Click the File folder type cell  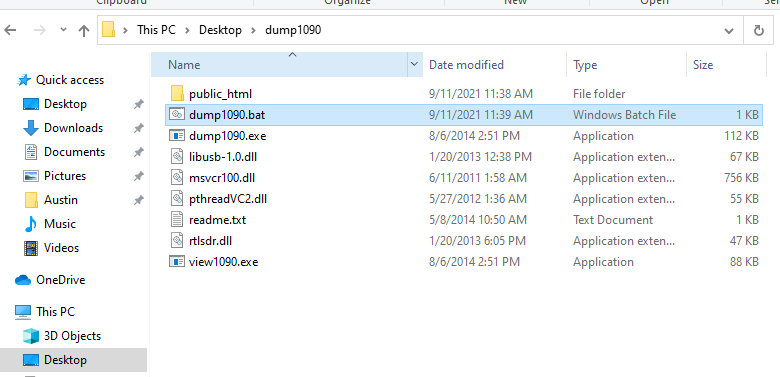pyautogui.click(x=599, y=94)
